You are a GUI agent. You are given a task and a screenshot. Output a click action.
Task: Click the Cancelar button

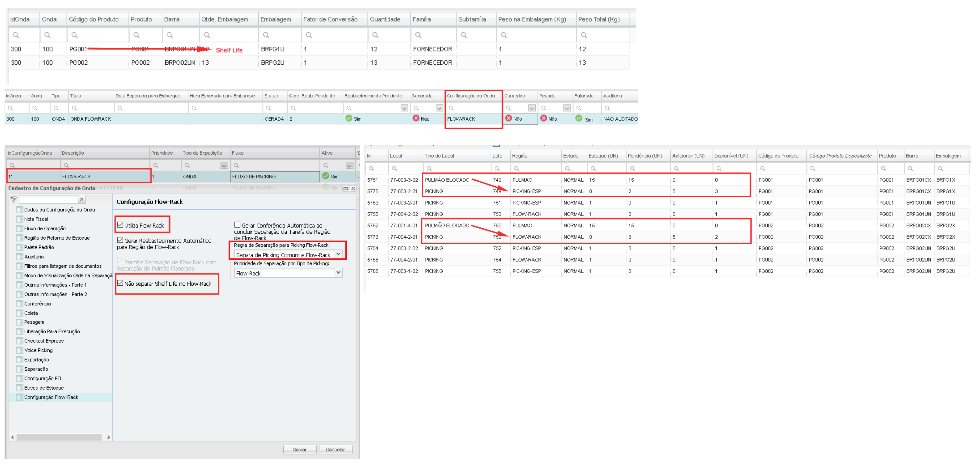pos(335,450)
